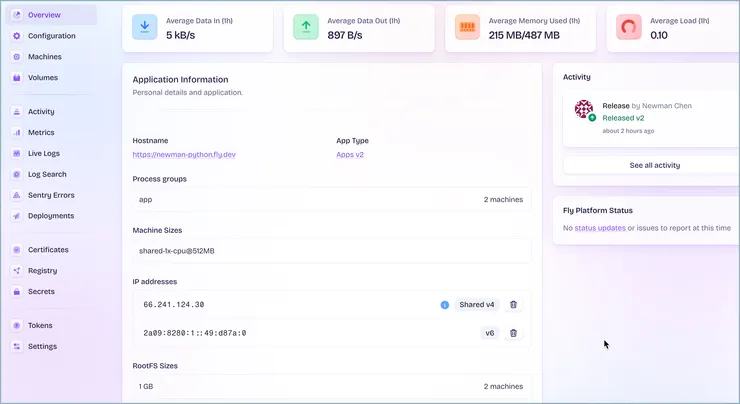Click the Configuration gear icon
This screenshot has width=740, height=404.
pyautogui.click(x=17, y=36)
